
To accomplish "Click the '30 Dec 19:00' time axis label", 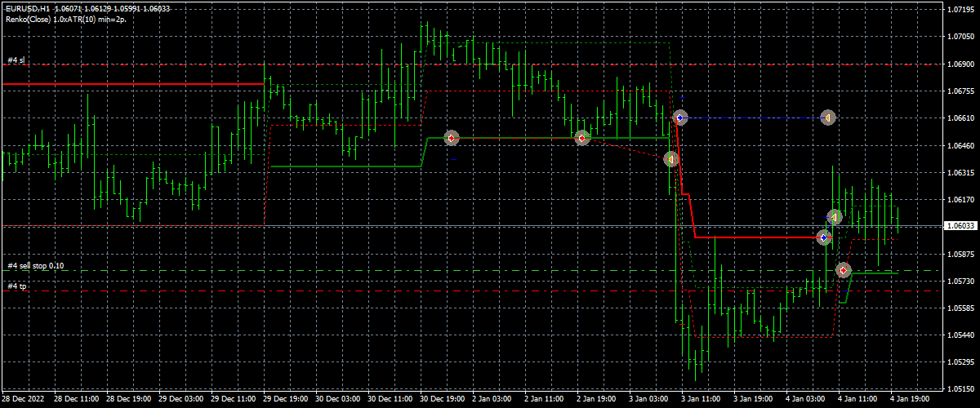I will pyautogui.click(x=441, y=401).
